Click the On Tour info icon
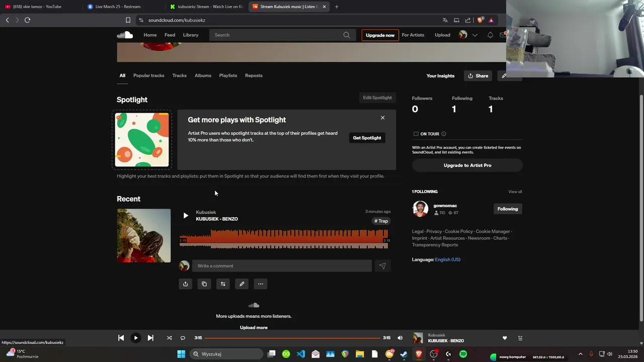This screenshot has width=644, height=362. (443, 134)
